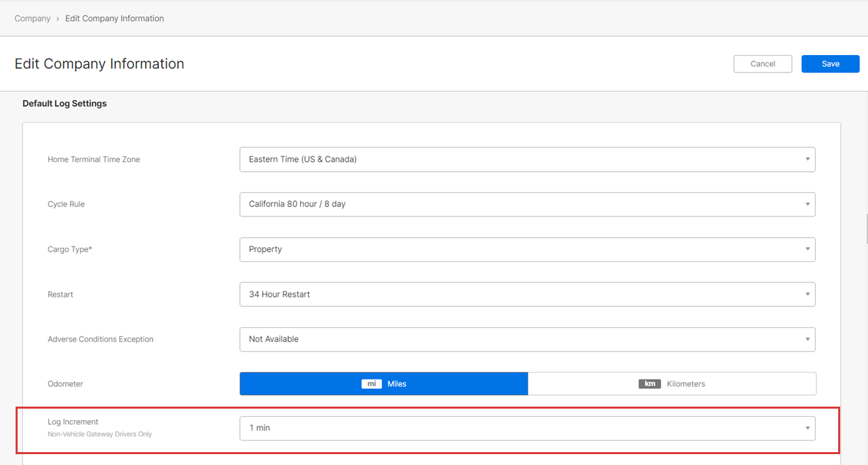Click the 'Cycle Rule' label
The height and width of the screenshot is (465, 868).
[x=66, y=204]
